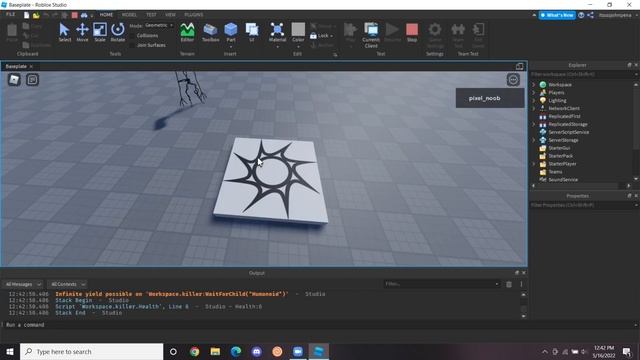Open Discord from the Windows taskbar
This screenshot has width=640, height=360.
256,351
